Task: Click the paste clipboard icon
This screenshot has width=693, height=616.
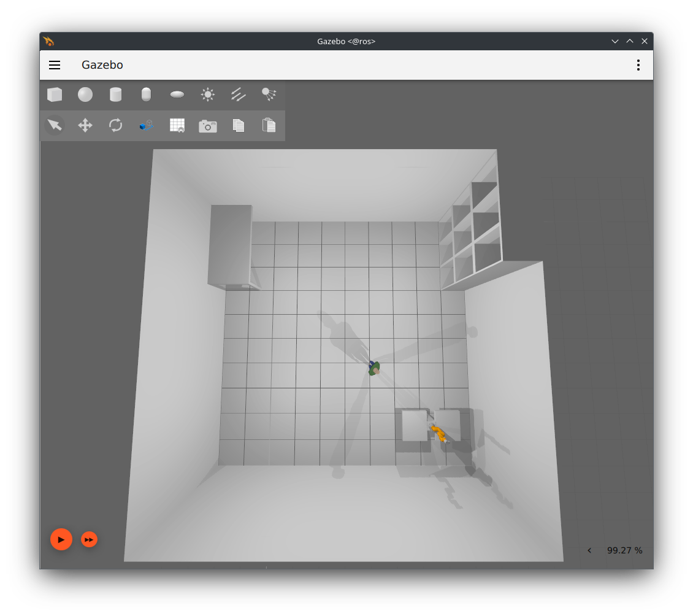Action: [269, 125]
